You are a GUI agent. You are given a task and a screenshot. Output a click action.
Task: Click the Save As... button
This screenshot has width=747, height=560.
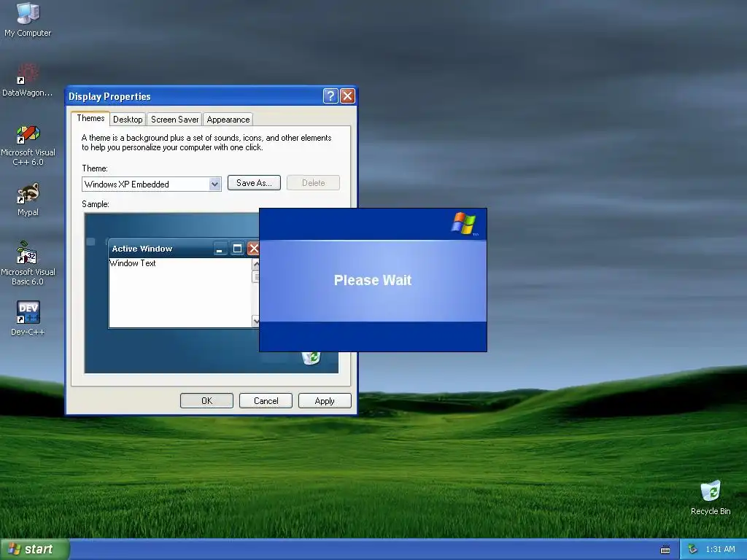point(254,183)
